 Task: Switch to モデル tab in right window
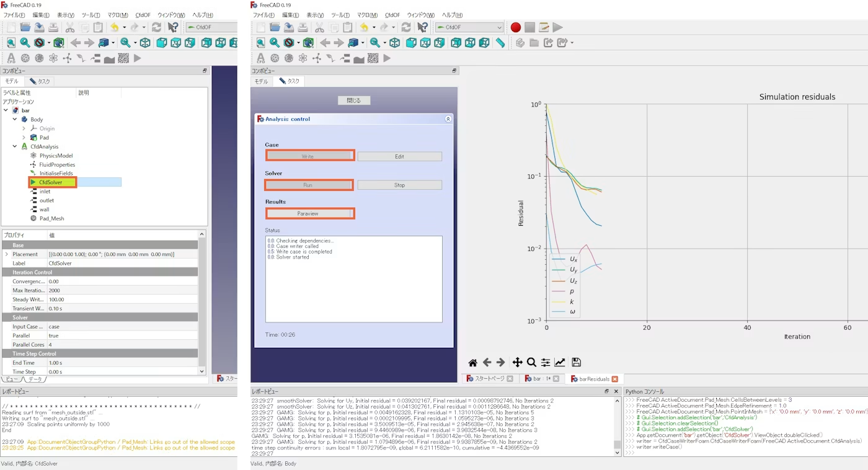point(262,81)
